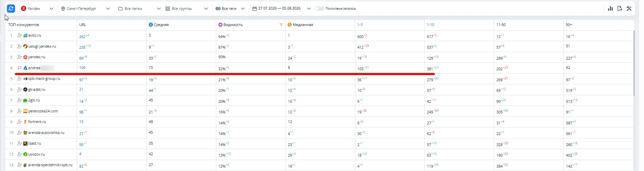Viewport: 644px width, 171px height.
Task: Open URL count 13 for fortrent.ru
Action: [x=81, y=122]
